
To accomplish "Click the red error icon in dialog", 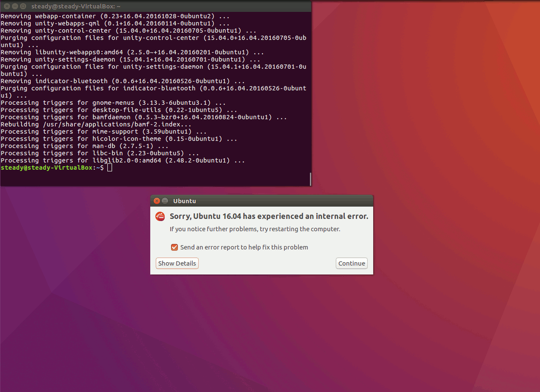I will pos(160,216).
